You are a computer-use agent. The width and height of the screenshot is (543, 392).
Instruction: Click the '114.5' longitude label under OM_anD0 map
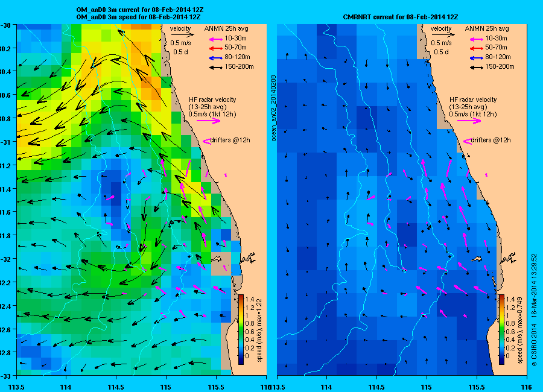[x=116, y=387]
